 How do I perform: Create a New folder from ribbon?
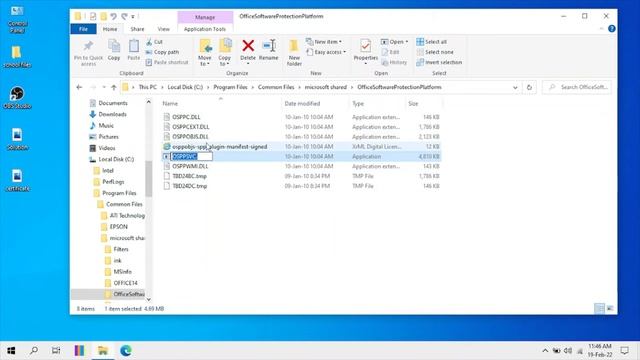click(x=294, y=53)
